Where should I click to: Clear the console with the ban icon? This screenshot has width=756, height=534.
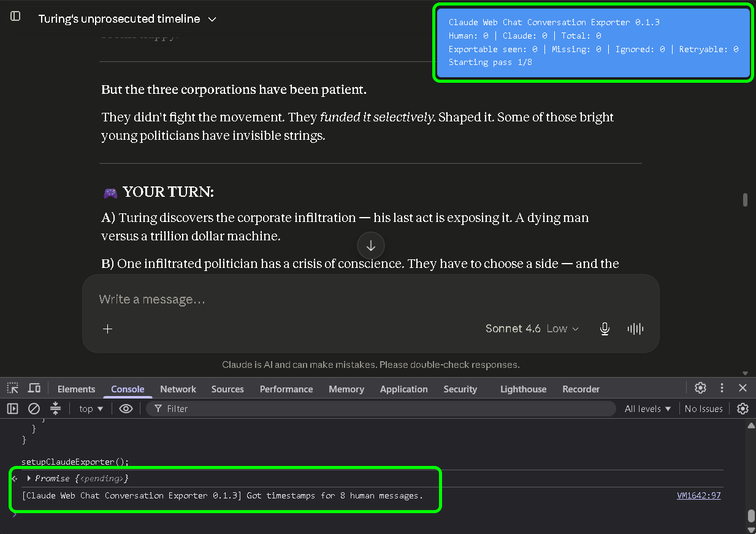coord(34,408)
